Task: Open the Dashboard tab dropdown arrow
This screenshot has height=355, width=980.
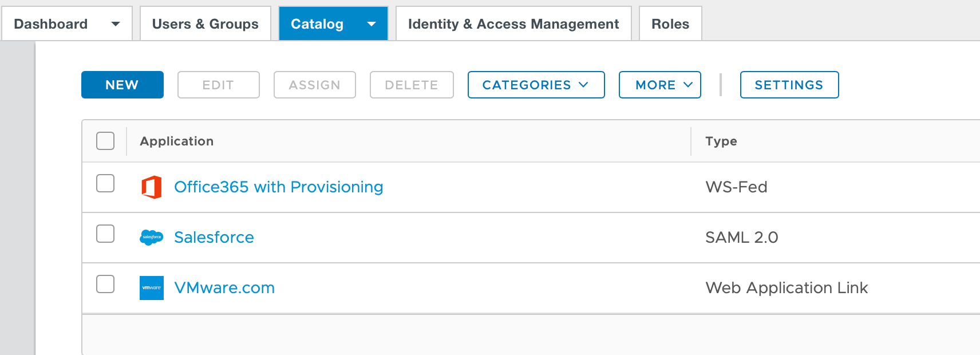Action: (116, 24)
